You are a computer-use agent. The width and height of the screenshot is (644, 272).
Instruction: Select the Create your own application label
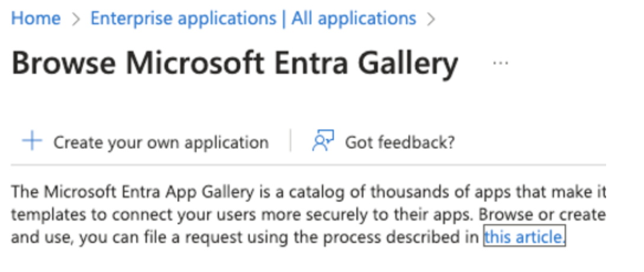(161, 143)
